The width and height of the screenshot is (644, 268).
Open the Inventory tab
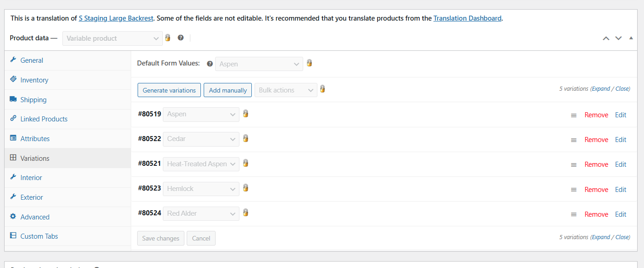coord(34,80)
